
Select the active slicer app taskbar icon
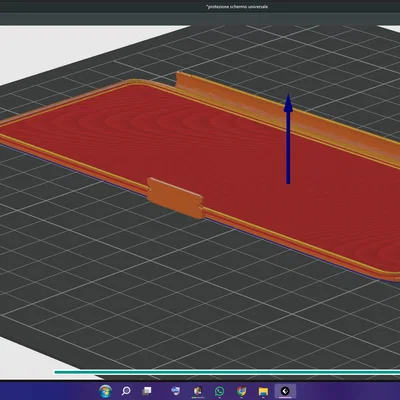point(285,391)
